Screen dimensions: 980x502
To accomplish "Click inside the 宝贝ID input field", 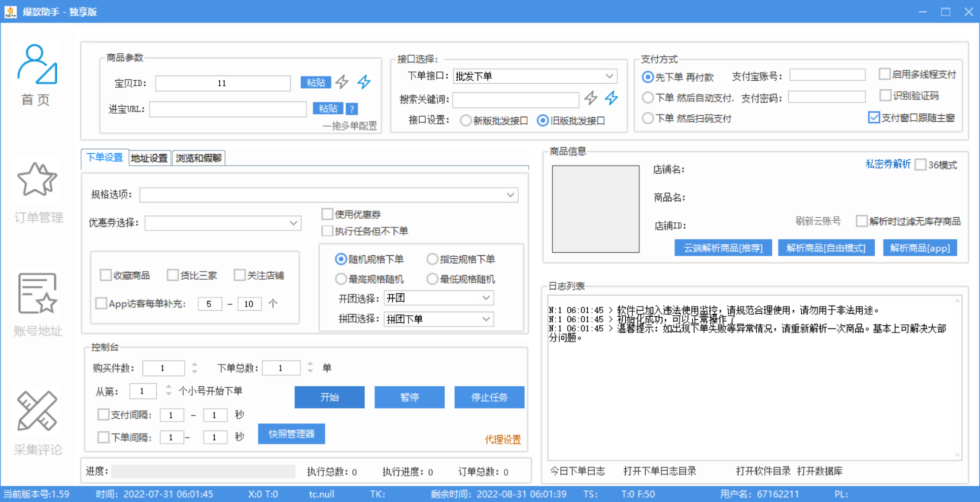I will point(222,83).
